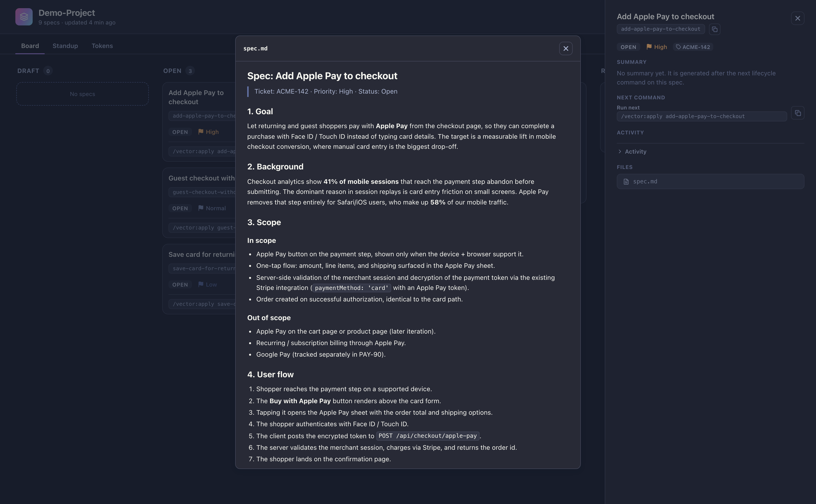Click the Low priority flag on Save card

coord(207,285)
